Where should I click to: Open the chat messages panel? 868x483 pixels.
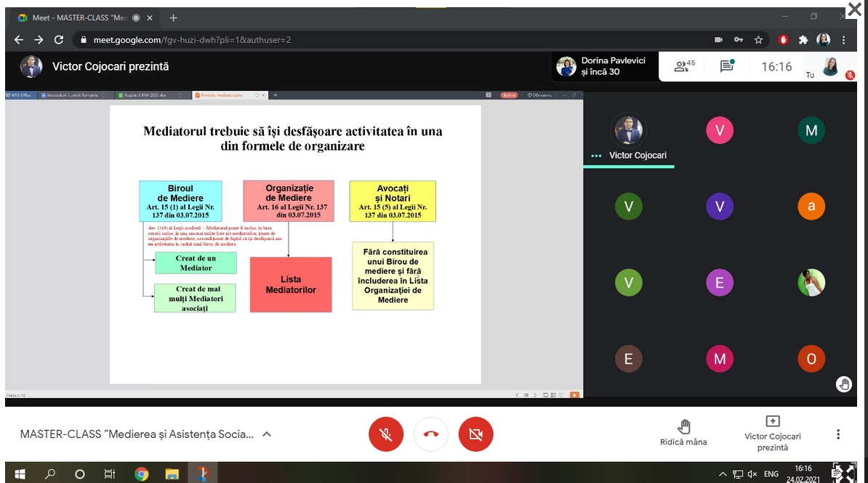(x=726, y=66)
